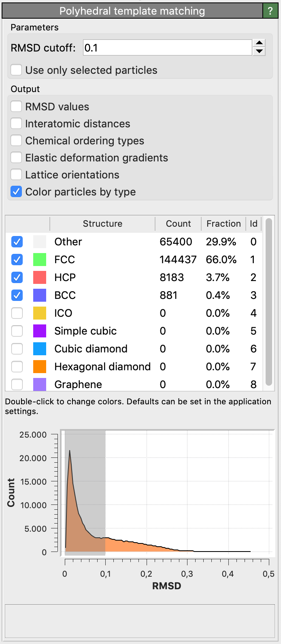Image resolution: width=281 pixels, height=644 pixels.
Task: Enable RMSD values output
Action: coord(16,107)
